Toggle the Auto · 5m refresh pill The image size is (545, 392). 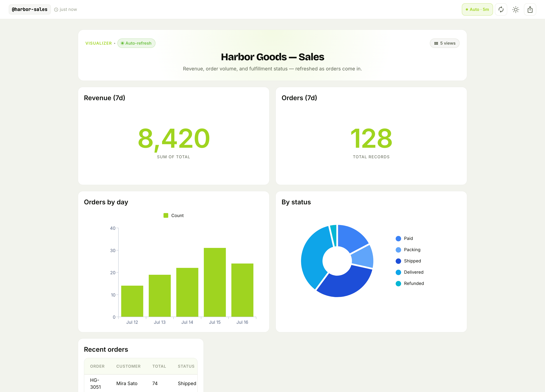[477, 9]
